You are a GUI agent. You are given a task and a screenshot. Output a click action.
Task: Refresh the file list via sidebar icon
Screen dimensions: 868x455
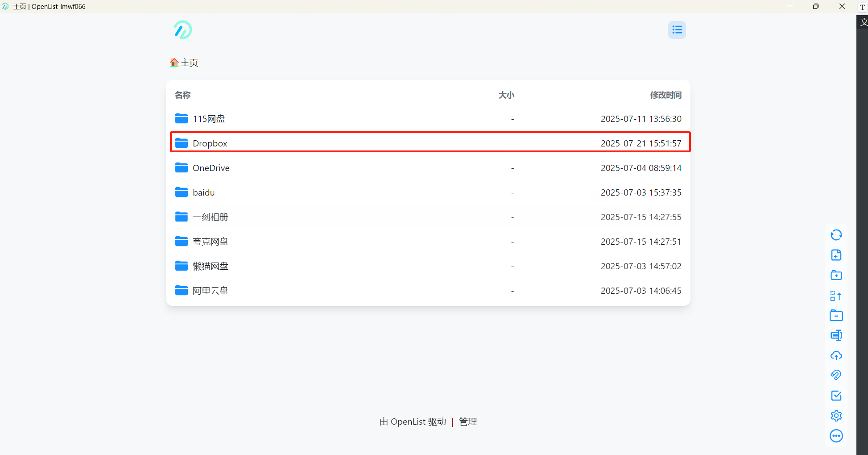[836, 235]
